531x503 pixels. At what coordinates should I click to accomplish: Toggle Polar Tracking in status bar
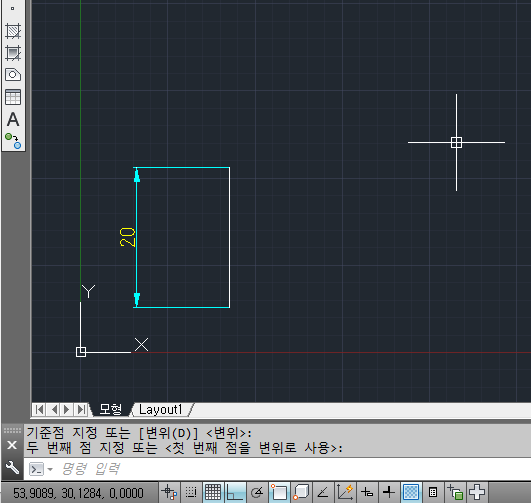[x=257, y=492]
